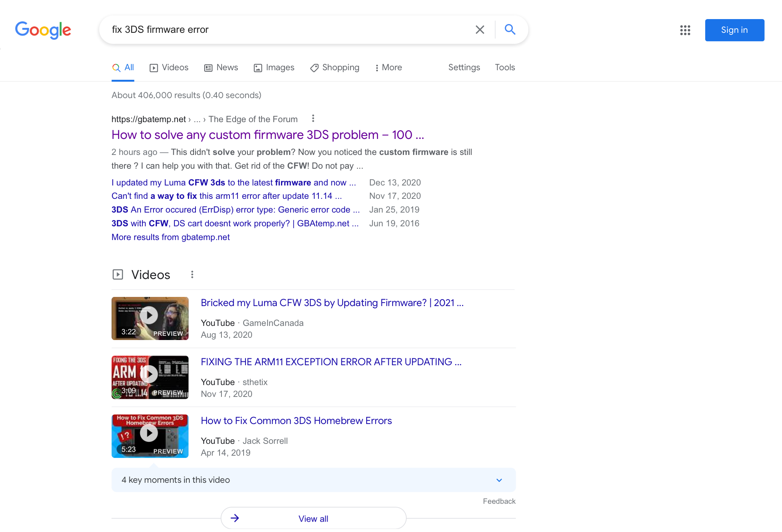Expand '4 key moments in this video'
This screenshot has width=782, height=532.
313,480
